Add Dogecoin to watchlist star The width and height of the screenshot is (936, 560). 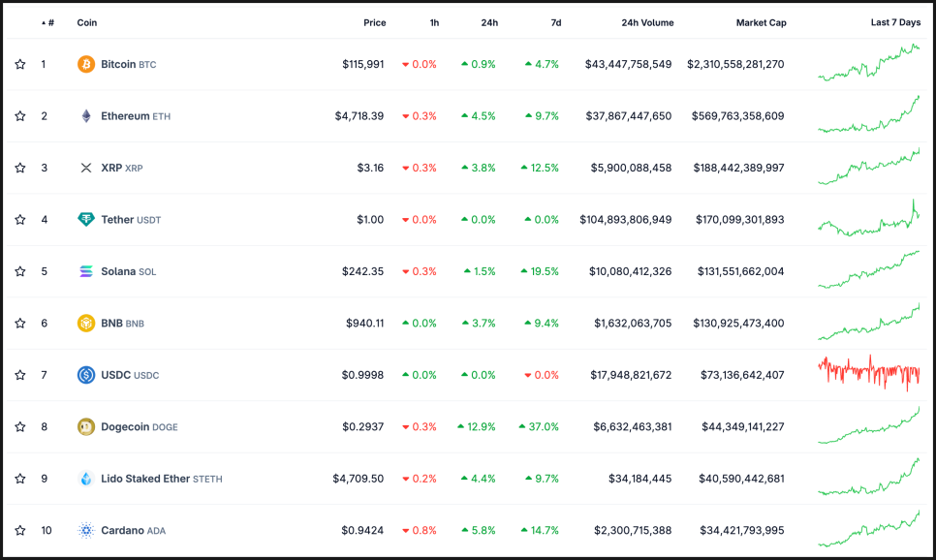tap(20, 427)
